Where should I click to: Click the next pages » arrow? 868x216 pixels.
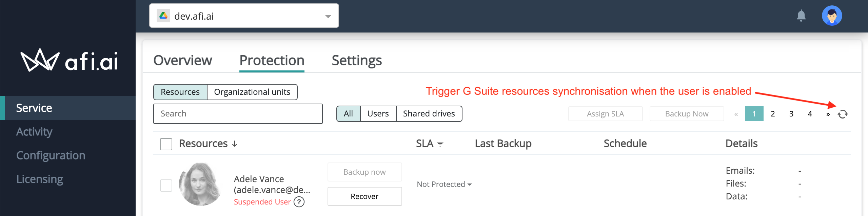tap(828, 114)
